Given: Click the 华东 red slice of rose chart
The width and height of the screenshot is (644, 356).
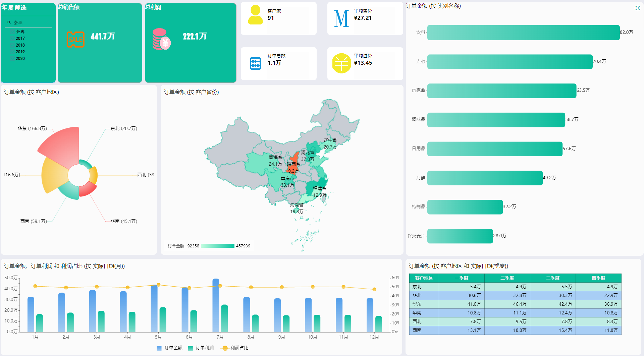Looking at the screenshot, I should 63,146.
